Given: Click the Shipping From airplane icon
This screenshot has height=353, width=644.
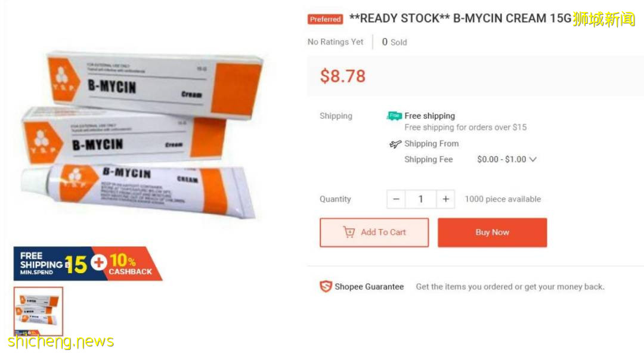Looking at the screenshot, I should [x=395, y=144].
